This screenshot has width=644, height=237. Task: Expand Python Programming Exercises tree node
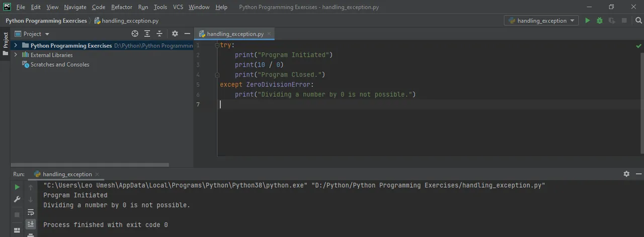(16, 45)
